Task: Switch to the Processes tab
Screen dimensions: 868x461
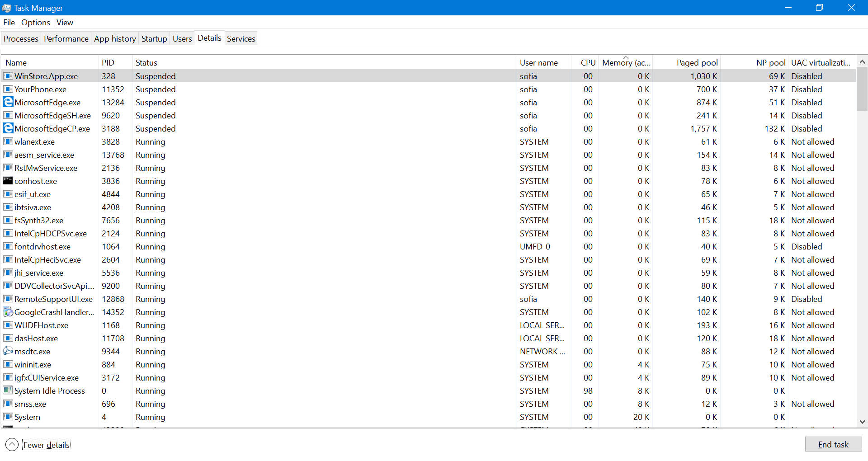Action: pyautogui.click(x=21, y=39)
